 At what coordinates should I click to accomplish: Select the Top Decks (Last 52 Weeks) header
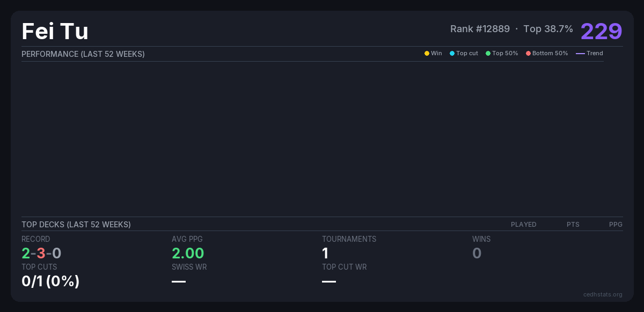pos(76,225)
